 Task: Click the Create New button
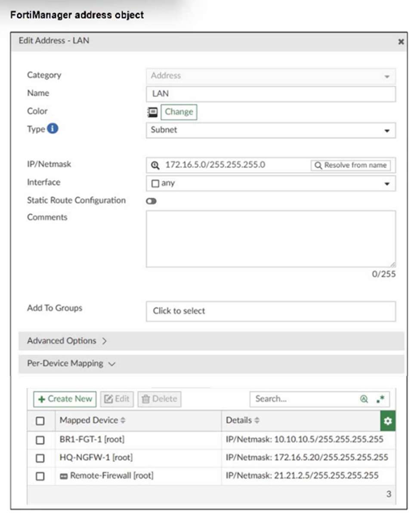65,399
